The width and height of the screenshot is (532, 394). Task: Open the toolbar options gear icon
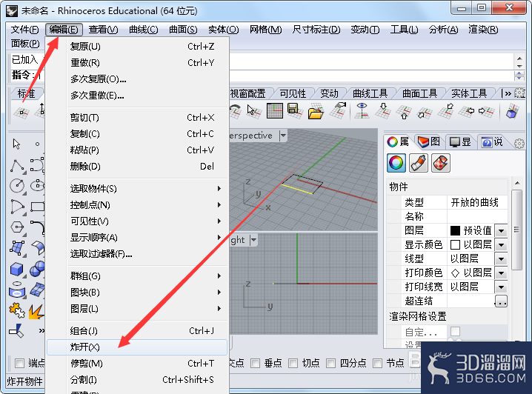(520, 93)
